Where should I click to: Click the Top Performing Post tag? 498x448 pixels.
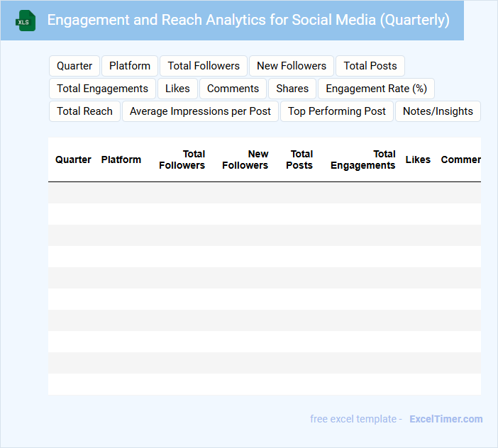pos(337,111)
